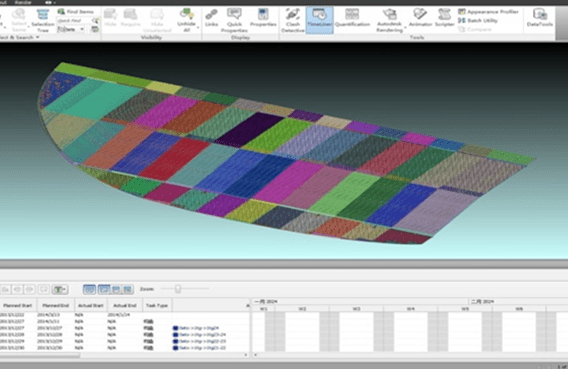The height and width of the screenshot is (369, 568).
Task: Open DataTools
Action: (540, 18)
